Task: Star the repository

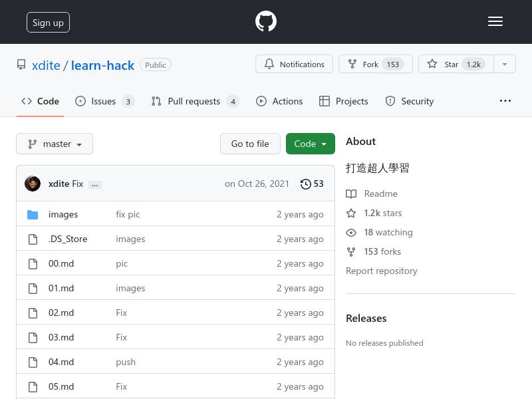Action: coord(456,64)
